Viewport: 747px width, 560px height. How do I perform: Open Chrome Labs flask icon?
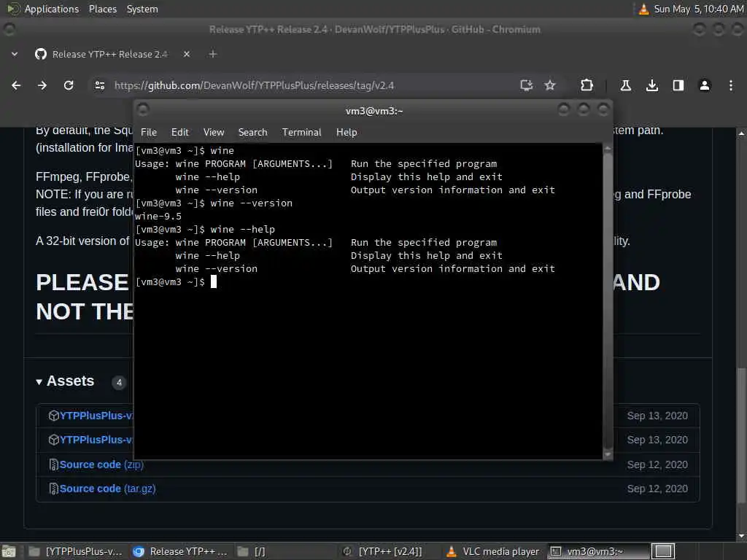click(625, 85)
